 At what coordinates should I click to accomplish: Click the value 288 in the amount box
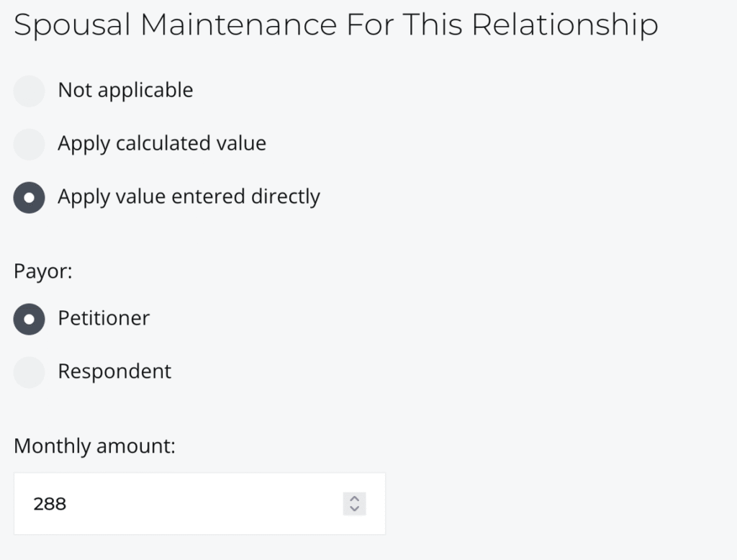tap(50, 504)
